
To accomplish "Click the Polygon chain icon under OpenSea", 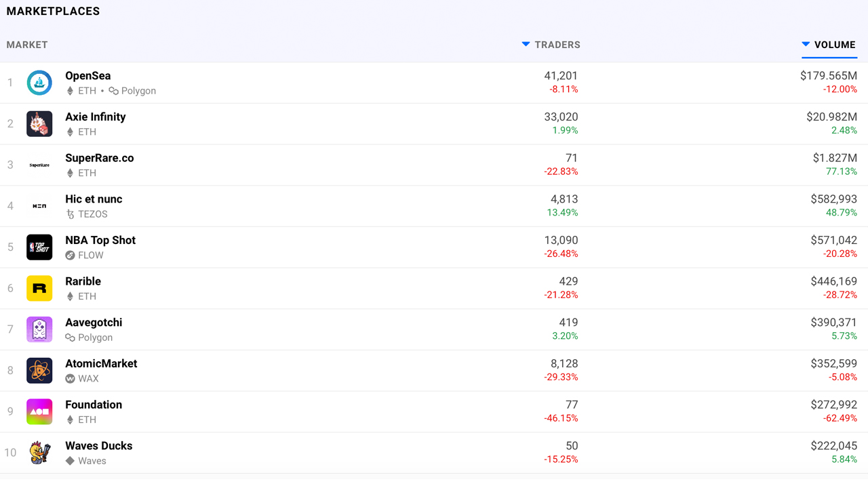I will [113, 91].
